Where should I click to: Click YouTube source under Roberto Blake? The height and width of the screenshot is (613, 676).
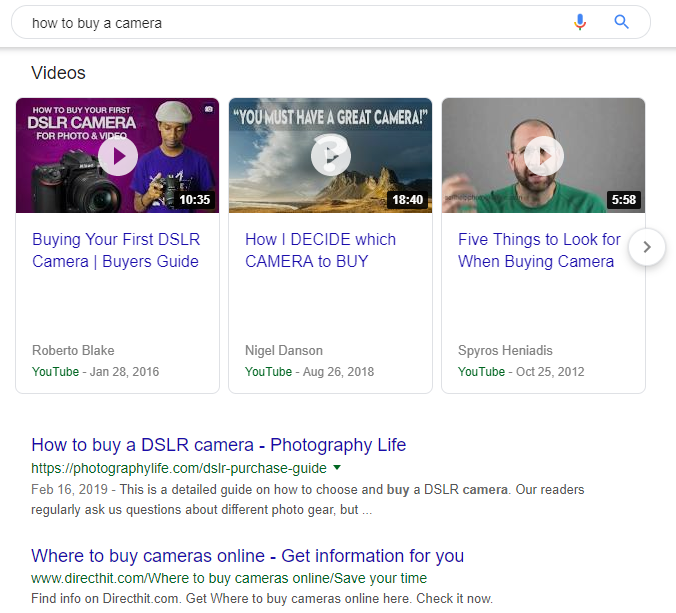[x=55, y=372]
